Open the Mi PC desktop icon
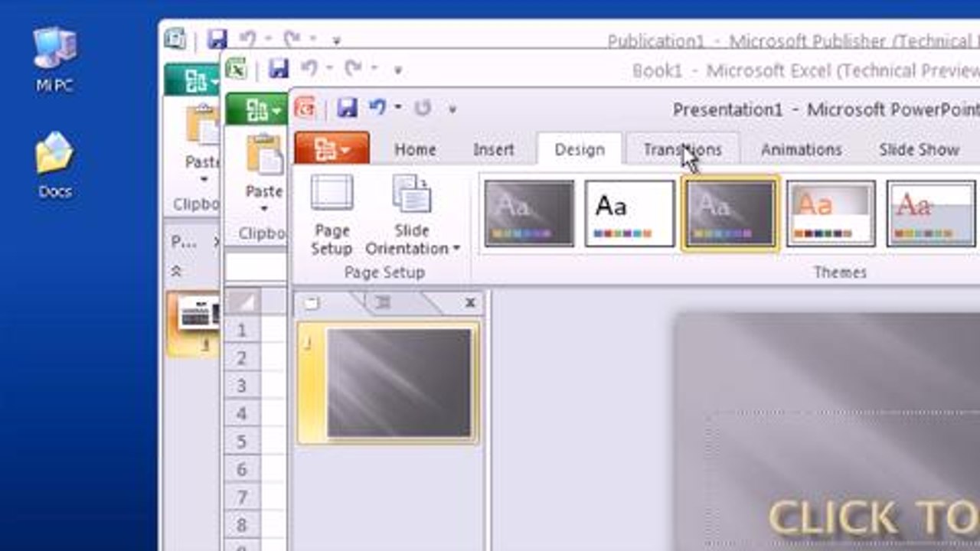 [54, 60]
